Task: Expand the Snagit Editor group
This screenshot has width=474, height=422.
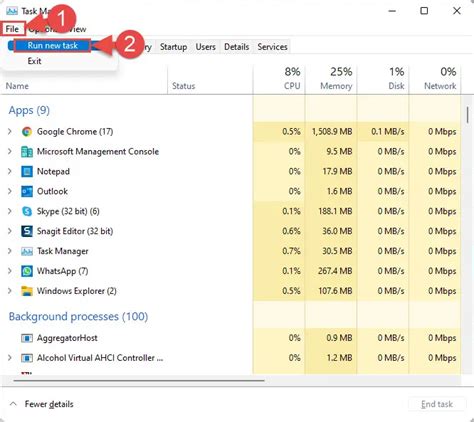Action: pos(10,231)
